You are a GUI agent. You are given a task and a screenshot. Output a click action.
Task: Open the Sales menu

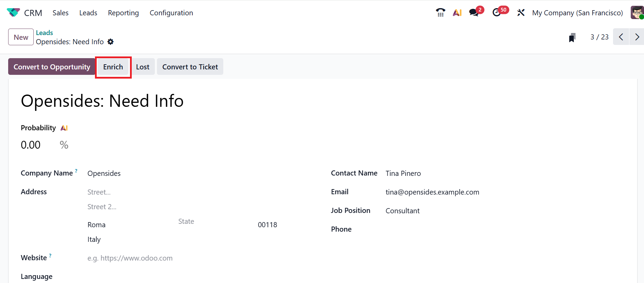(x=60, y=13)
